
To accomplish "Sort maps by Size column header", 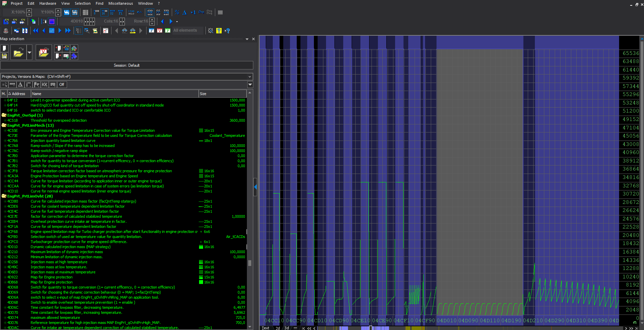I will coord(223,94).
